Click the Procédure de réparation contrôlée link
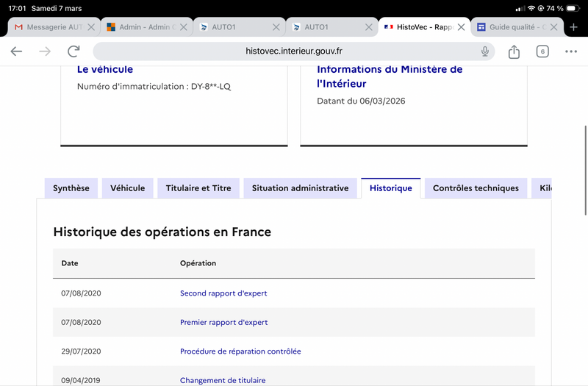Image resolution: width=588 pixels, height=386 pixels. coord(240,351)
